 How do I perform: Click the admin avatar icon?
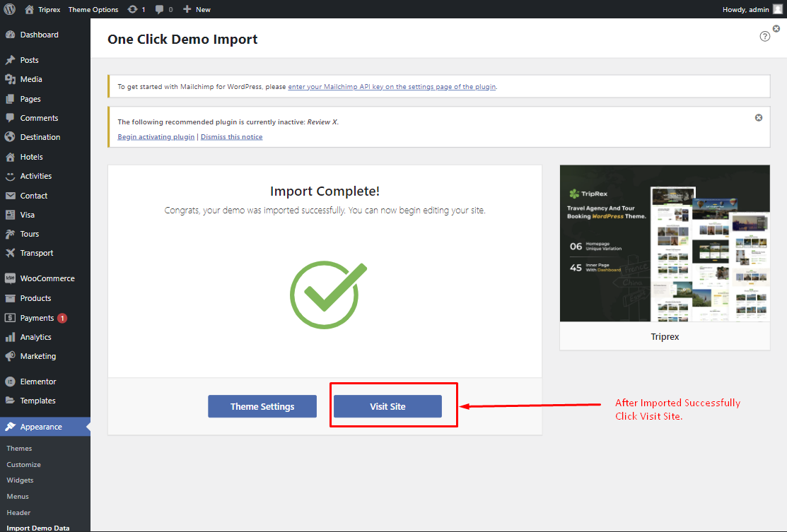778,9
